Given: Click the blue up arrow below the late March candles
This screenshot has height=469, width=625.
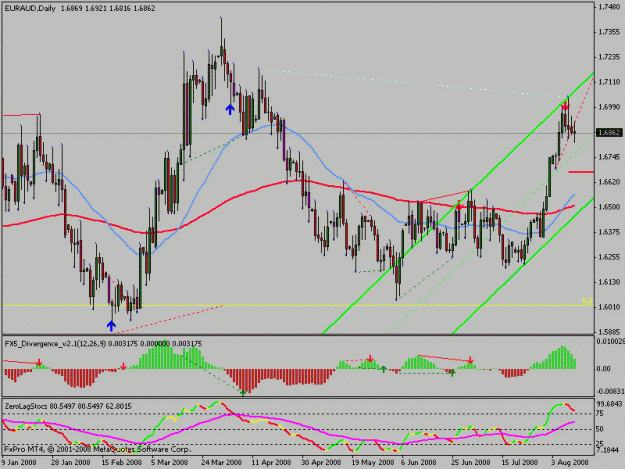Looking at the screenshot, I should [230, 109].
